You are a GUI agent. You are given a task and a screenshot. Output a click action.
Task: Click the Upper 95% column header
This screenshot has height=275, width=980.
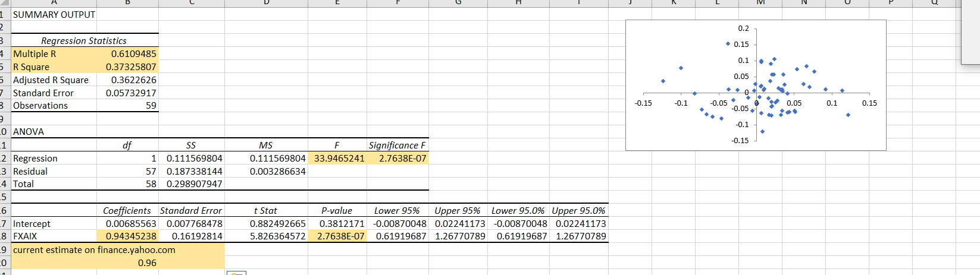[458, 210]
